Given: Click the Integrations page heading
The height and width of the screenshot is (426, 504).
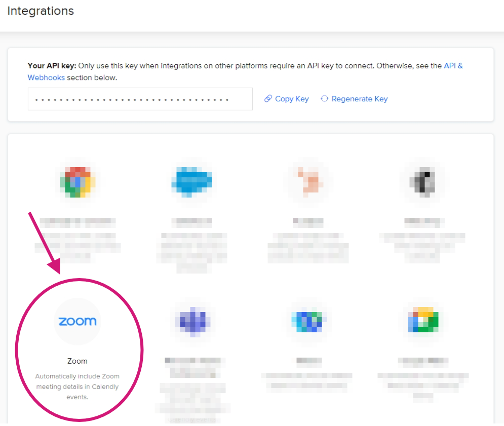Looking at the screenshot, I should [x=41, y=11].
